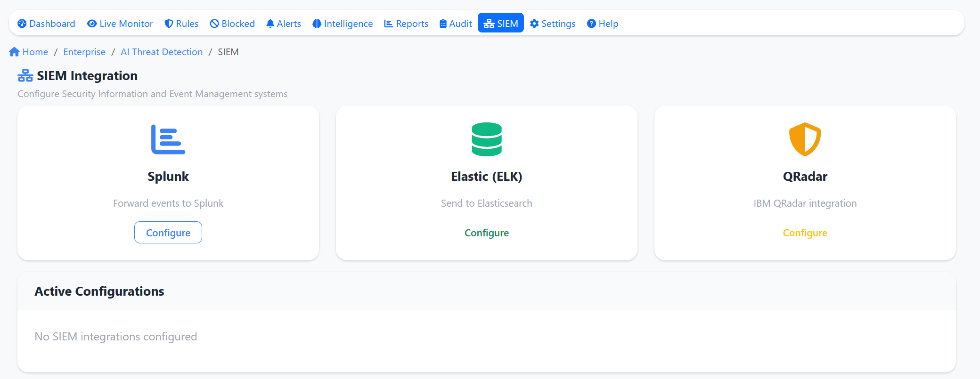The width and height of the screenshot is (980, 379).
Task: Click the Dashboard gauge icon
Action: [x=22, y=24]
